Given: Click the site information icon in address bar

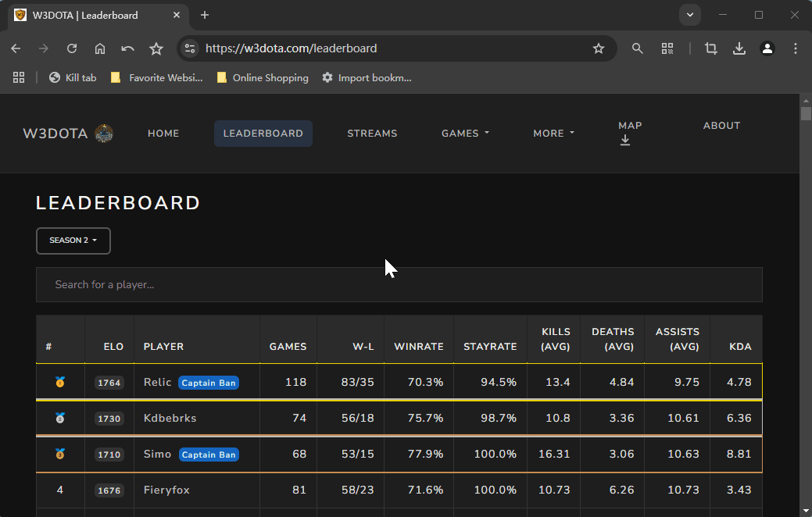Looking at the screenshot, I should coord(190,48).
